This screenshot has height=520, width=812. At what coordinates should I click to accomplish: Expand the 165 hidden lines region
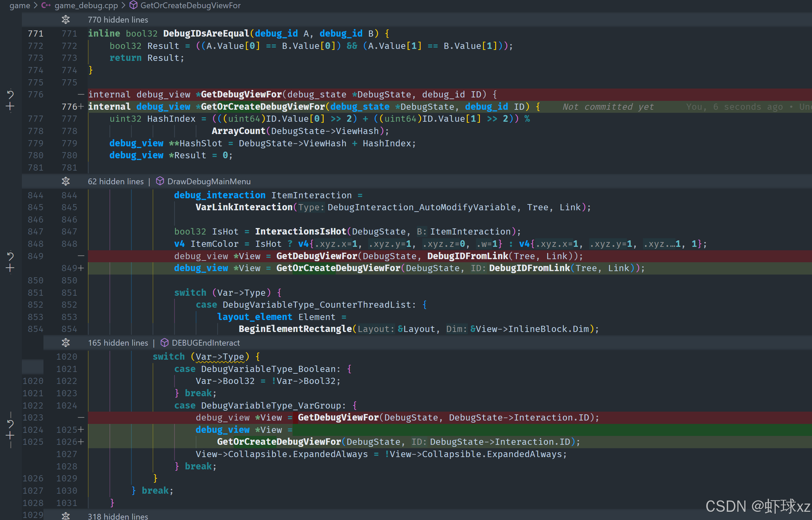pos(66,343)
